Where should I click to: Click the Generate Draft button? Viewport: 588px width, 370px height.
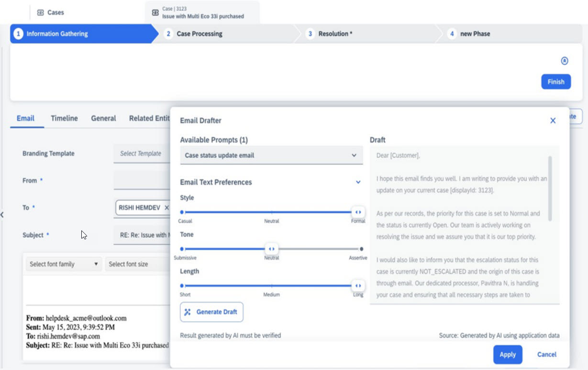coord(211,312)
